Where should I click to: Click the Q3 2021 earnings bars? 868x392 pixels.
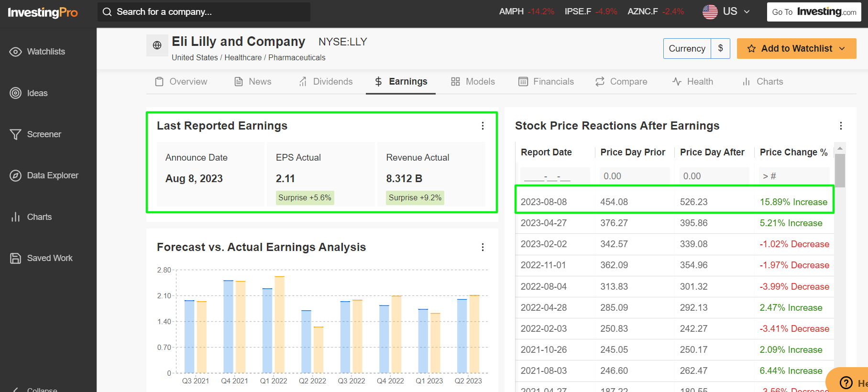click(196, 337)
